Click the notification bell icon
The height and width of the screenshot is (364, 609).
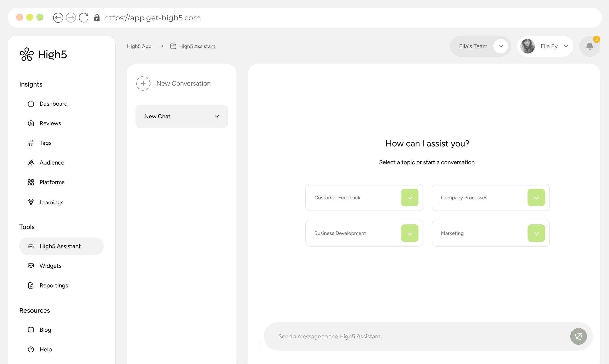click(x=589, y=46)
